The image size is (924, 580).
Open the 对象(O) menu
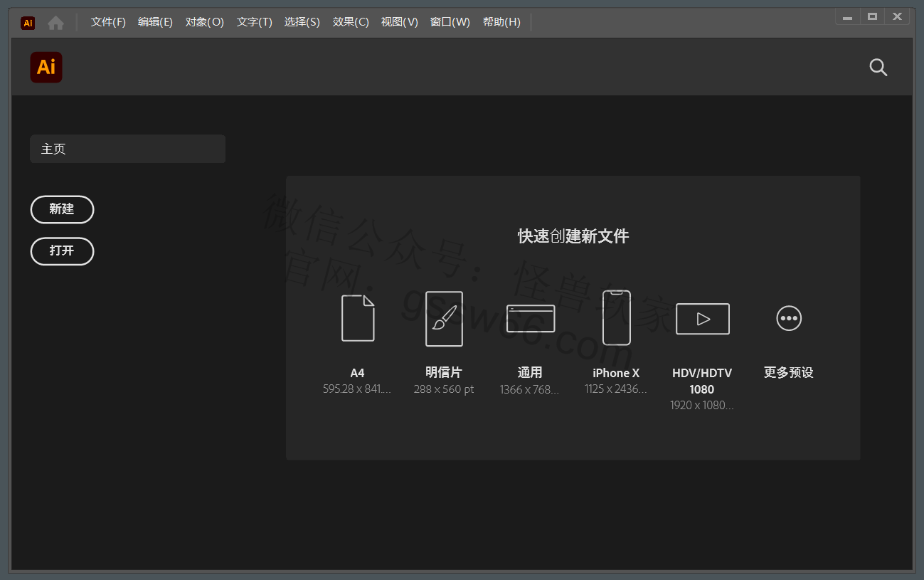tap(205, 22)
